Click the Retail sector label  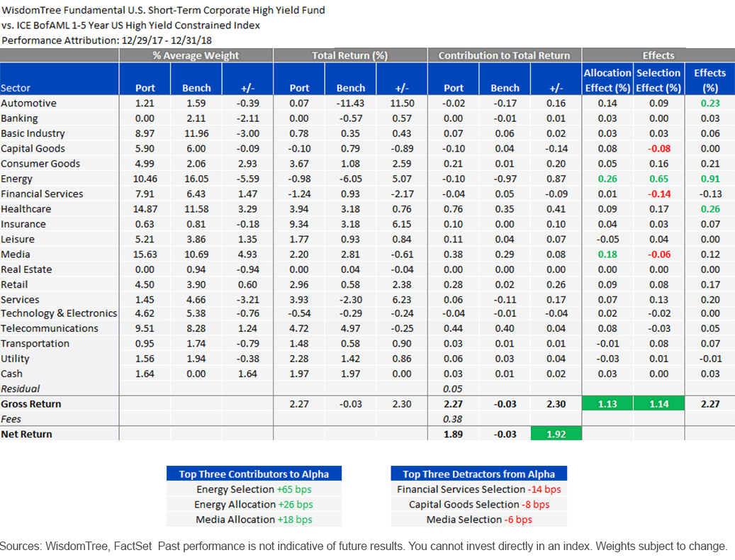point(14,284)
